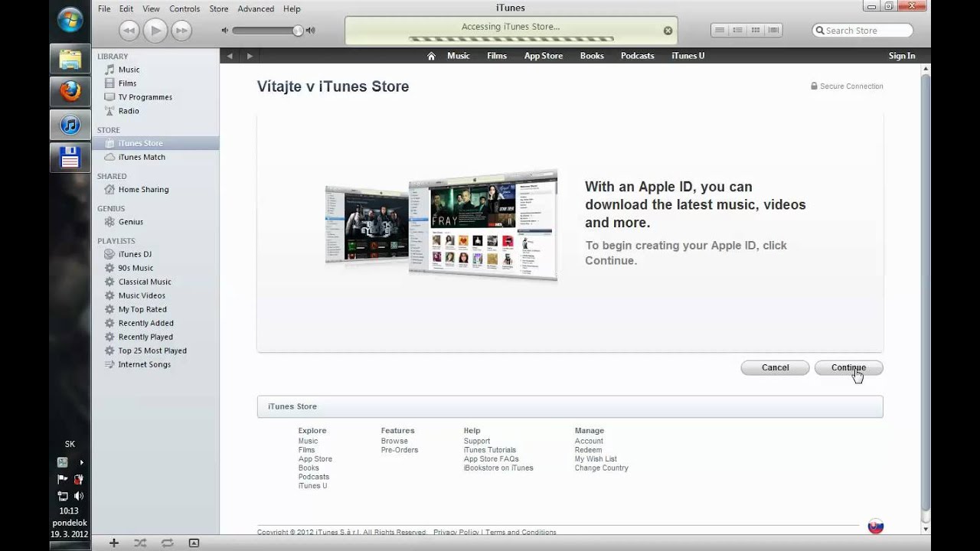This screenshot has height=551, width=980.
Task: Open the Classical Music playlist
Action: 145,282
